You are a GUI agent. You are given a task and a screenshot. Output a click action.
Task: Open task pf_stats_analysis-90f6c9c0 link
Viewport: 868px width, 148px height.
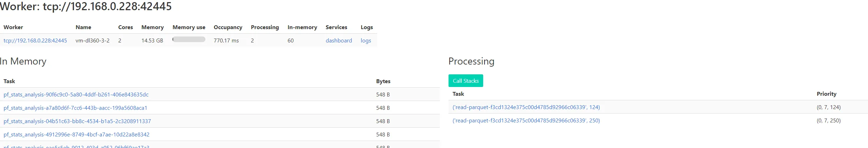[76, 95]
